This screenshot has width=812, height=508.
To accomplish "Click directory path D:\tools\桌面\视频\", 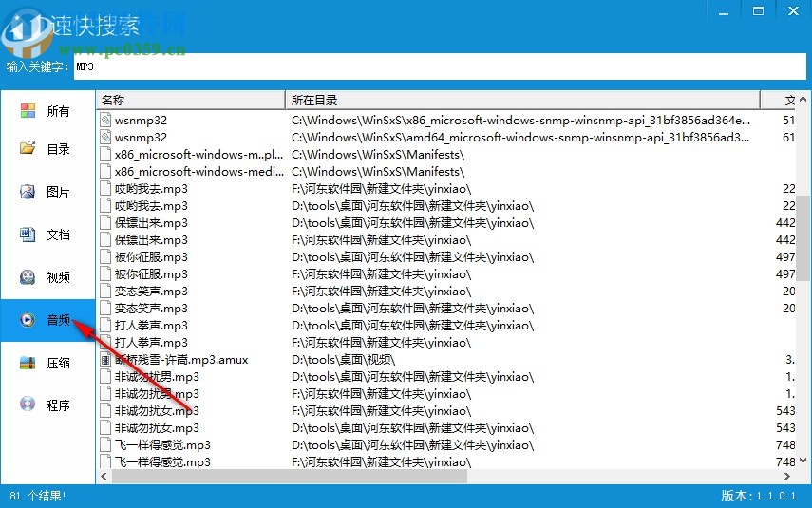I will [x=343, y=359].
